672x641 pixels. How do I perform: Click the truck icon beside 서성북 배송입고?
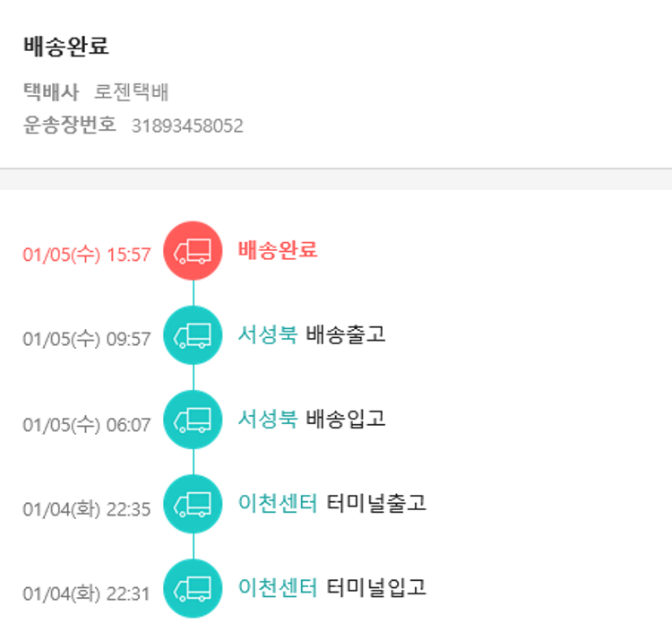(193, 420)
